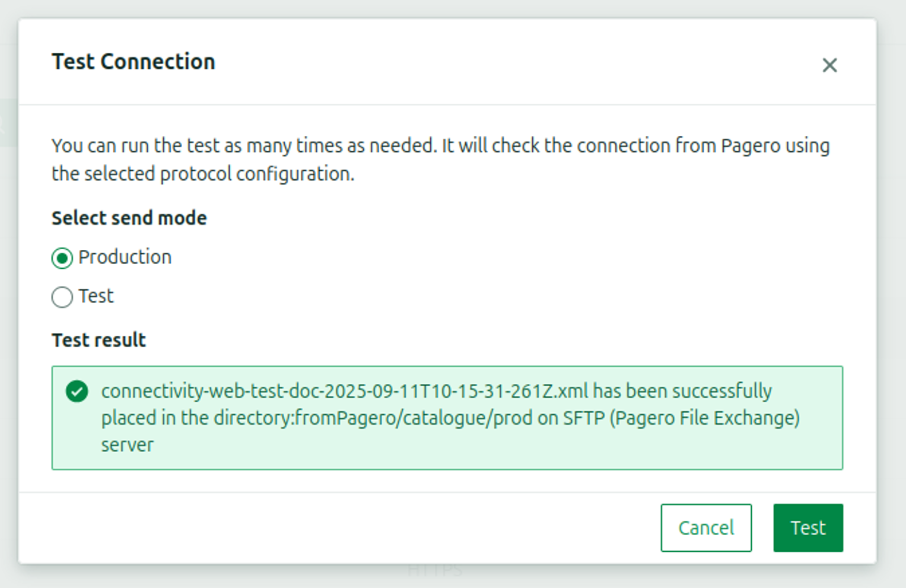Click the Production radio label text

125,258
